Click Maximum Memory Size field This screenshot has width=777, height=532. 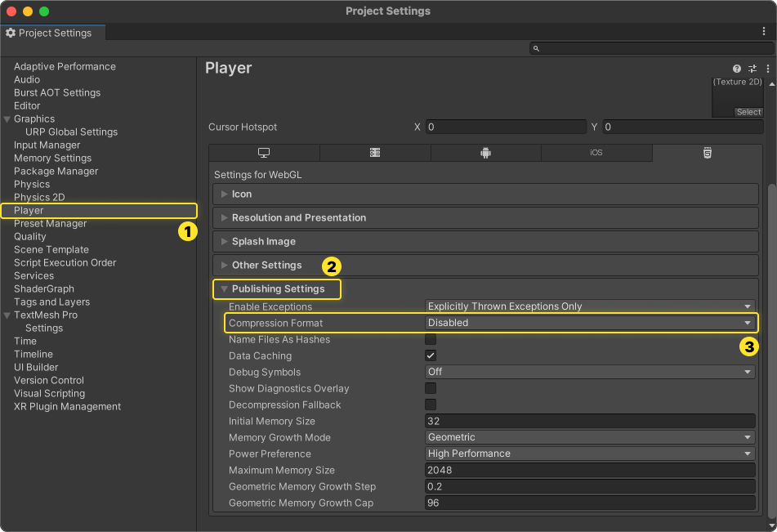[x=590, y=470]
